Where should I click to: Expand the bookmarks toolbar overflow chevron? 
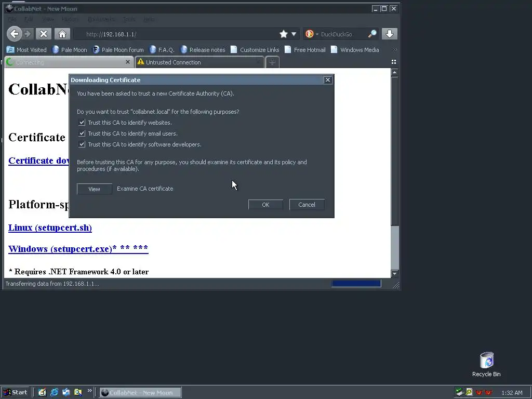point(395,50)
